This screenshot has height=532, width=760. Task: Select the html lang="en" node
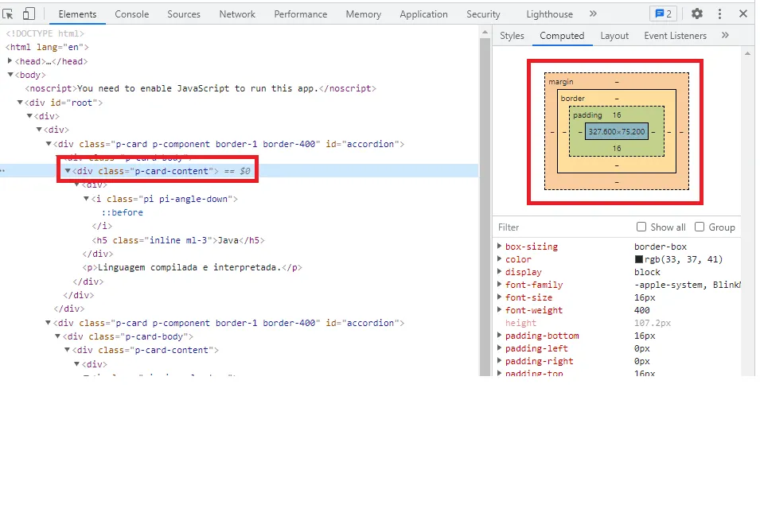tap(47, 47)
